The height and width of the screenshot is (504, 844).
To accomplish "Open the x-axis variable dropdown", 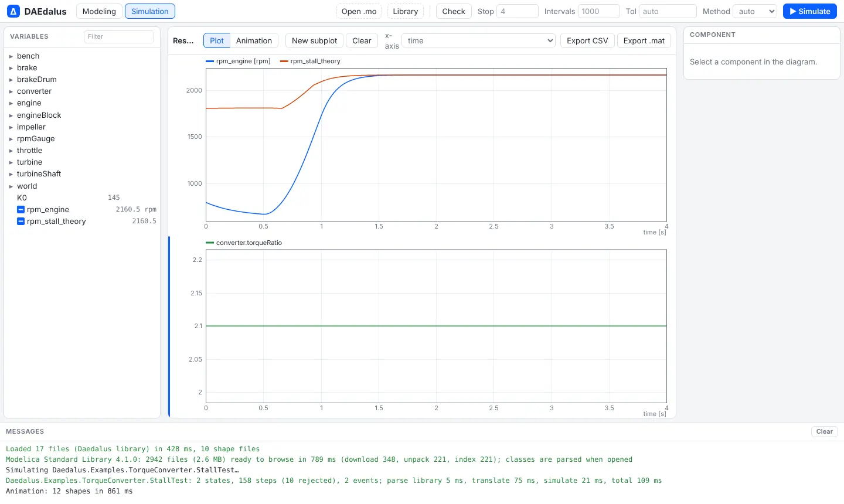I will (x=479, y=40).
